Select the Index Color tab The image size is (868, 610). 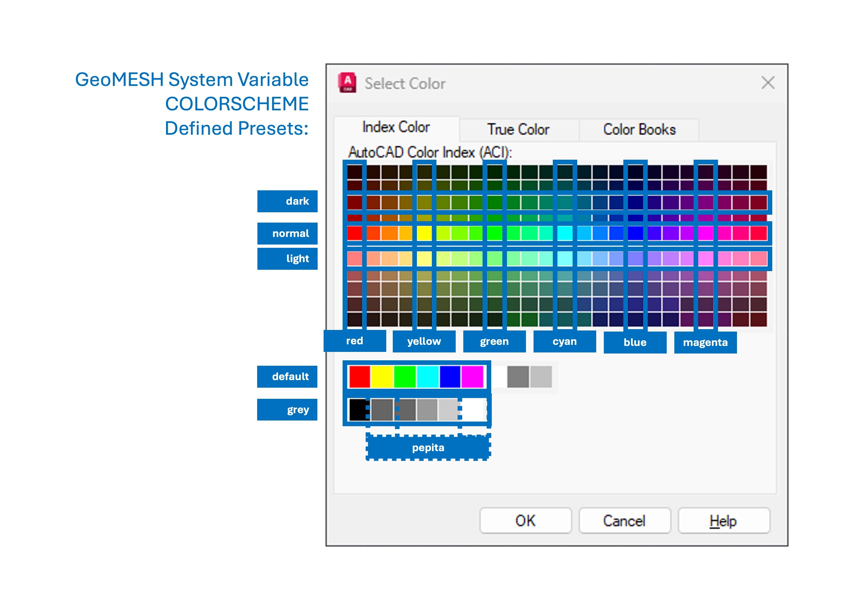[x=396, y=127]
